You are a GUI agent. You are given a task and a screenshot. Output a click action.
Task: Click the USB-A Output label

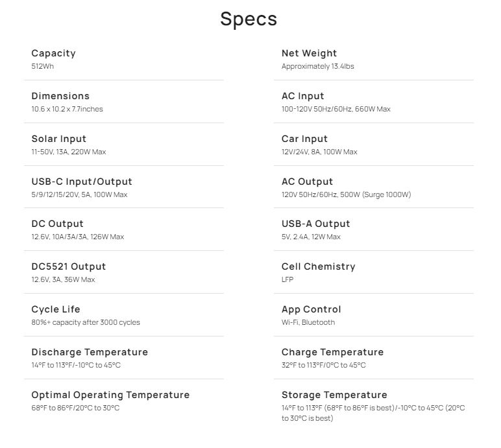click(315, 224)
